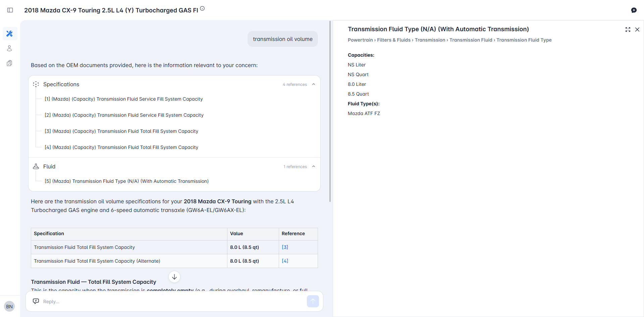Click the [3] reference link in table
The image size is (644, 317).
coord(285,247)
